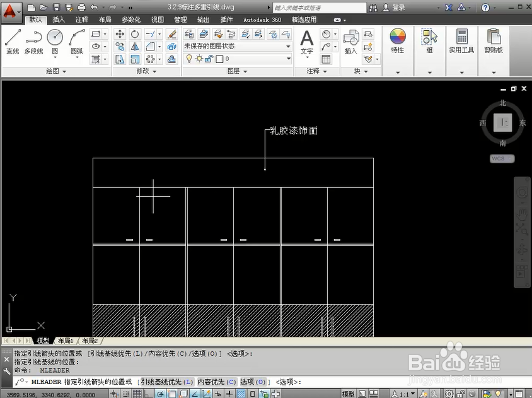Screen dimensions: 532x398
Task: Click the Move tool in Modify panel
Action: pos(120,34)
